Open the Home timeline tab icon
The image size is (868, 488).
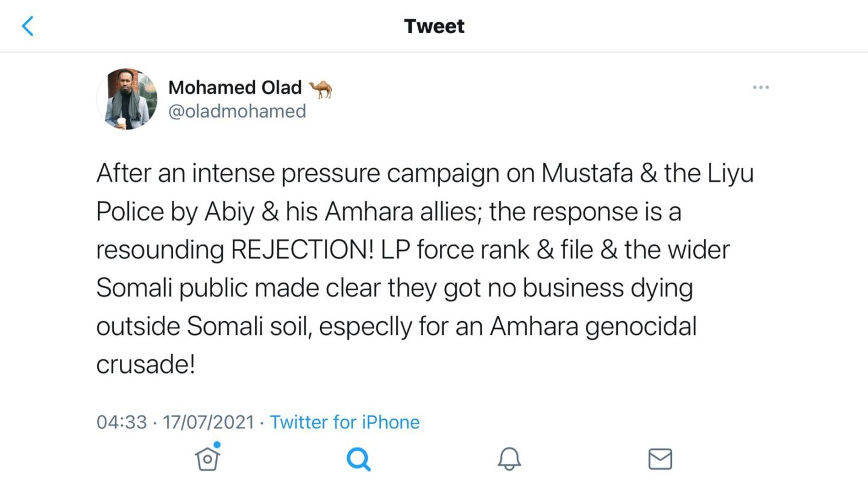tap(207, 460)
